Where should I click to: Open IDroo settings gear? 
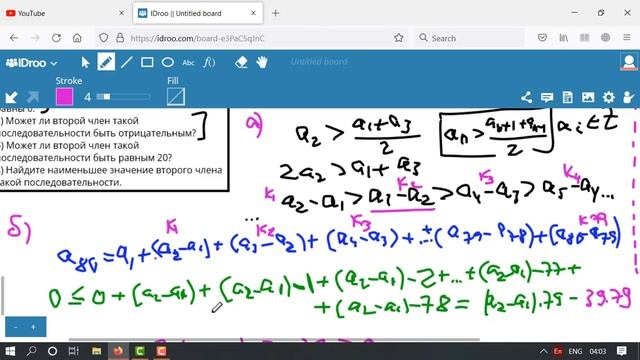pyautogui.click(x=609, y=97)
